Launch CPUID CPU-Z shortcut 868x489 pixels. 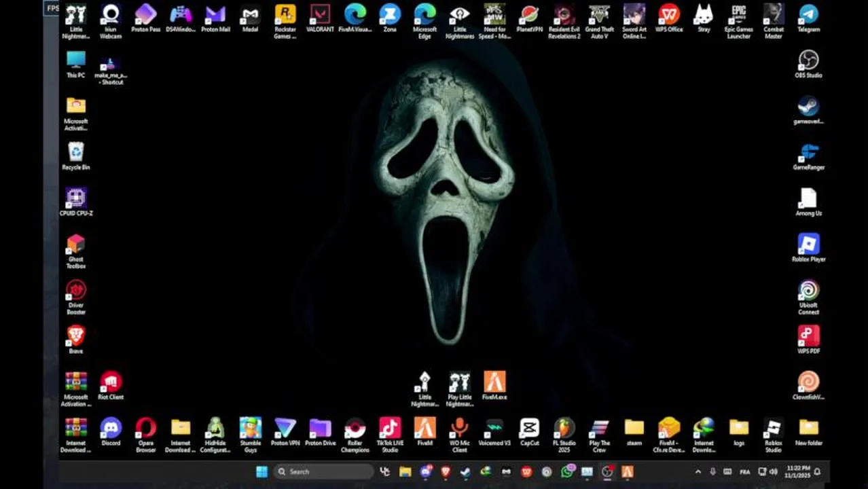(76, 202)
